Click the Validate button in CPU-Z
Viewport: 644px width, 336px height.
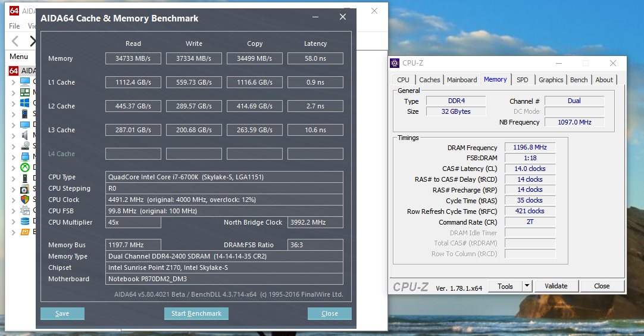tap(556, 286)
